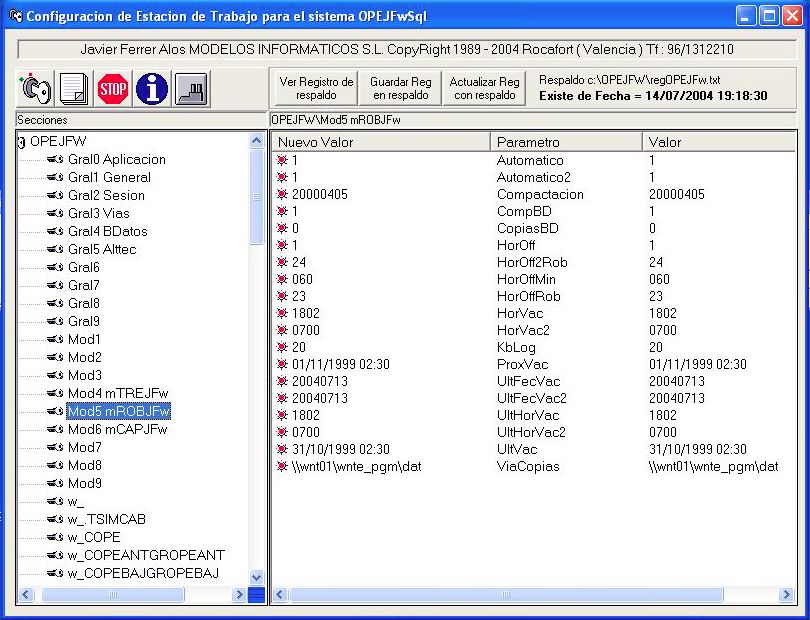Click the window title bar icon
The height and width of the screenshot is (620, 810).
(15, 16)
